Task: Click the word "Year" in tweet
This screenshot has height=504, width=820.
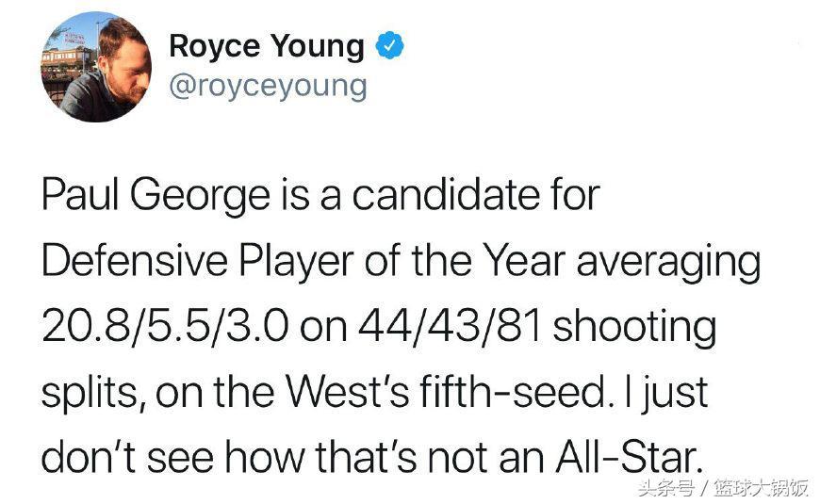Action: pyautogui.click(x=523, y=260)
